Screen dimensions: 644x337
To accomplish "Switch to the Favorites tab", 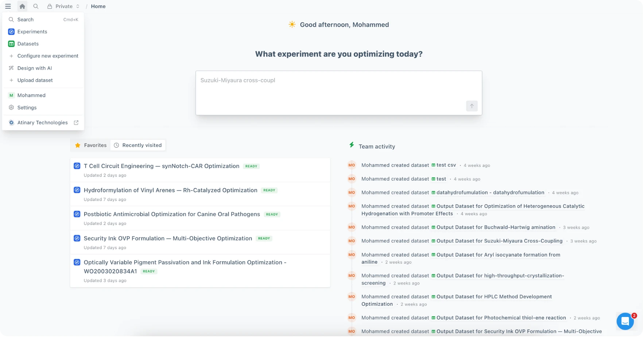I will coord(91,145).
